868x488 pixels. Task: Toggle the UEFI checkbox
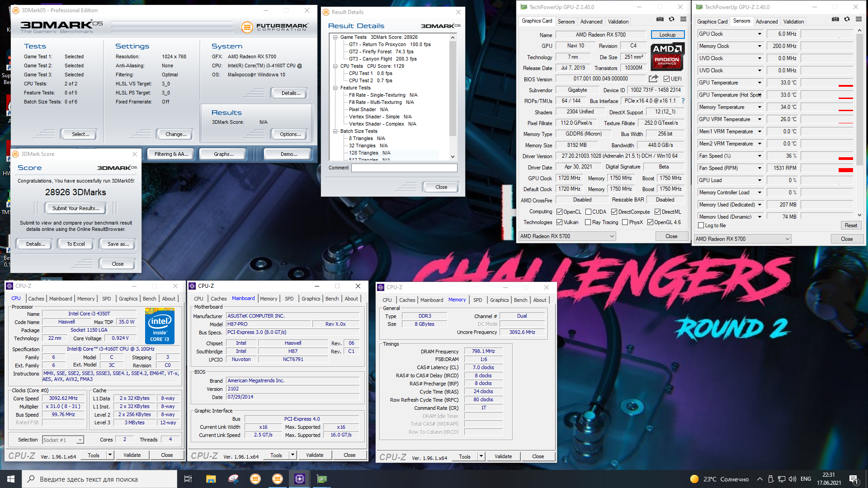[x=666, y=79]
